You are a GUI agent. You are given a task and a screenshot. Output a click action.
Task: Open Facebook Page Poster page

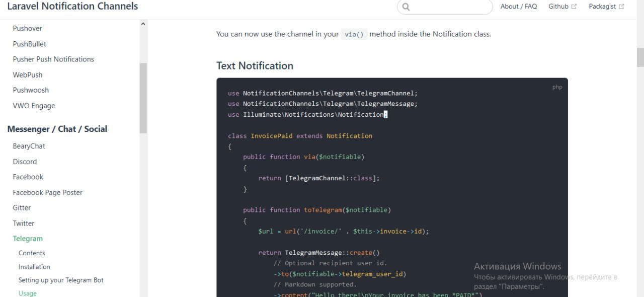[48, 192]
